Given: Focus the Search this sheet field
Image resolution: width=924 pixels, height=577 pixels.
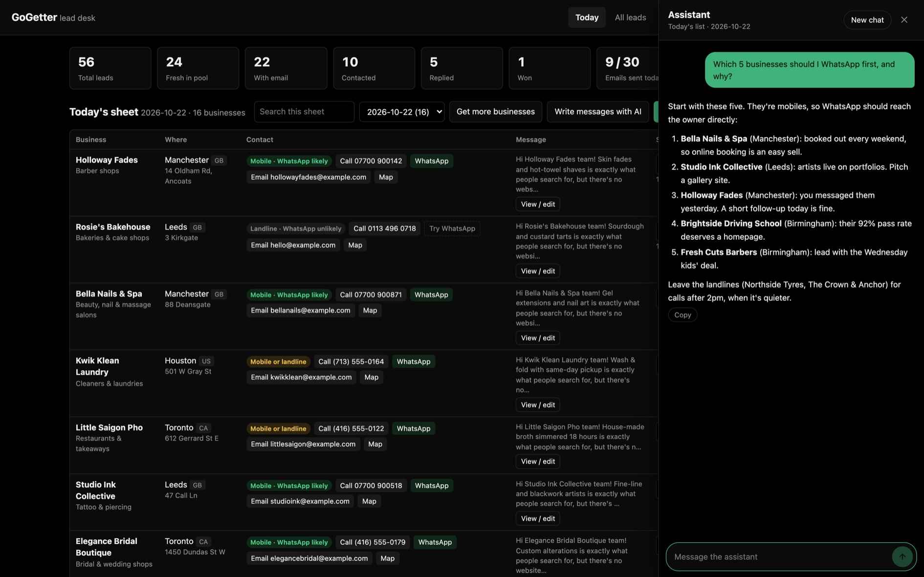Looking at the screenshot, I should tap(304, 112).
